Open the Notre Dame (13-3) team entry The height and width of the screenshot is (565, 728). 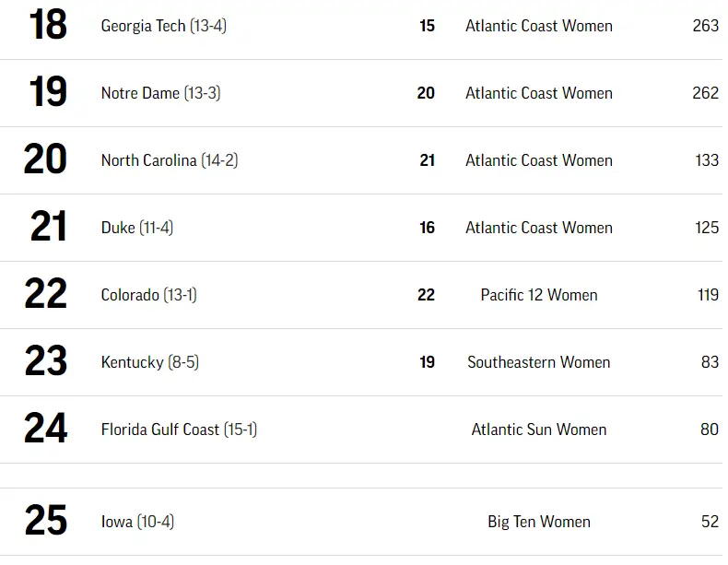(x=160, y=93)
